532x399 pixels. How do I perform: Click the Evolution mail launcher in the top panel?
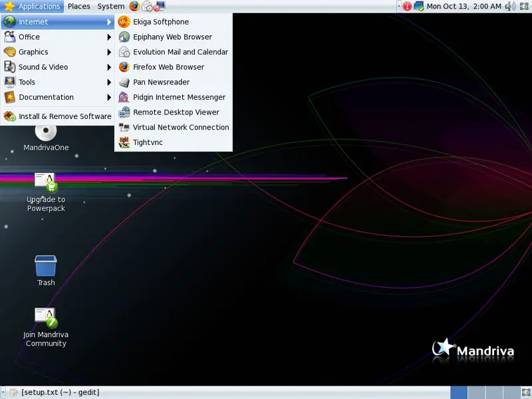[x=147, y=6]
